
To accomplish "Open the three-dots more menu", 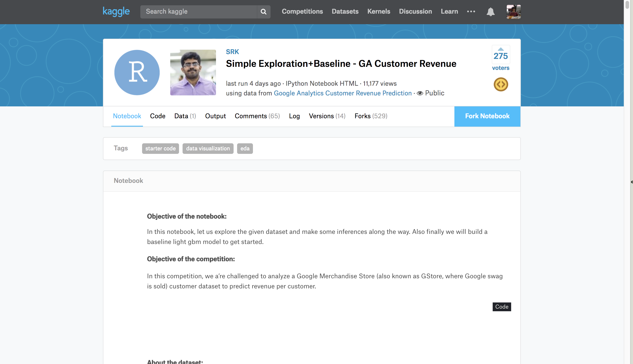I will click(x=471, y=11).
